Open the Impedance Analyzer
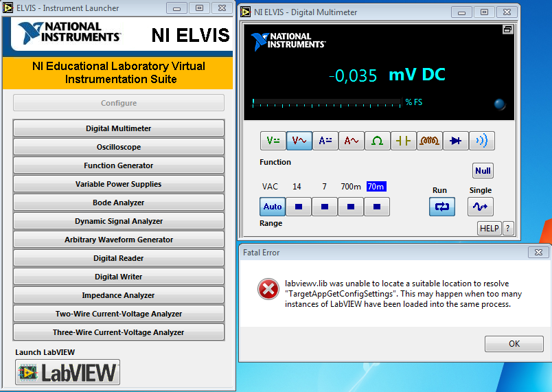Image resolution: width=552 pixels, height=392 pixels. coord(119,295)
